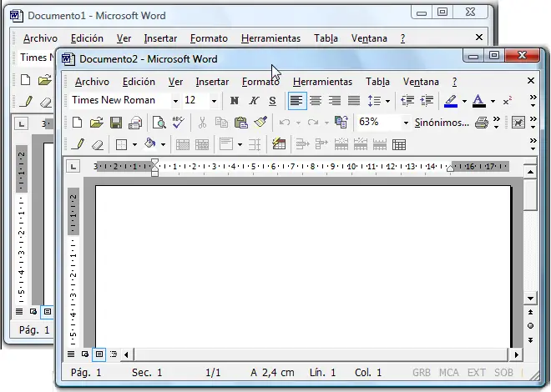Click the print/fax icon beside Save
551x392 pixels.
pos(135,123)
